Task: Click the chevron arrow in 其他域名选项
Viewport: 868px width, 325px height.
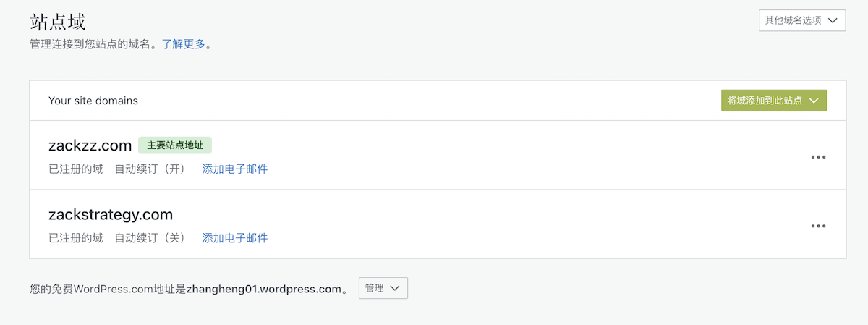Action: 833,20
